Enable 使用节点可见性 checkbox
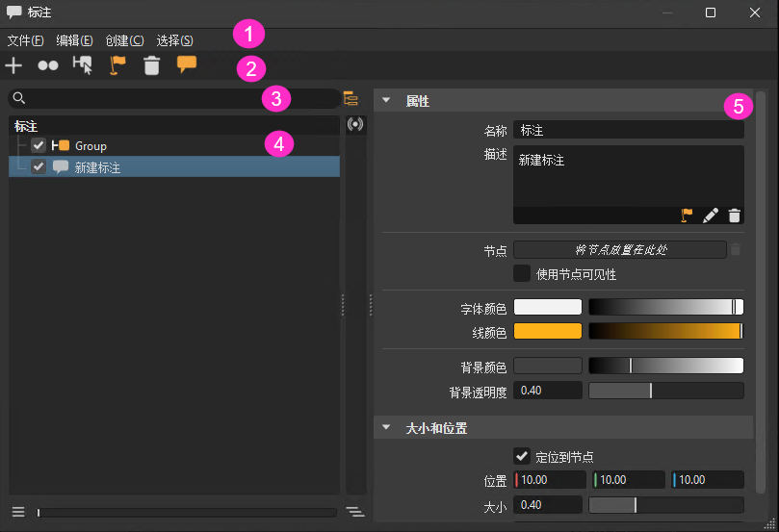This screenshot has height=532, width=779. (x=522, y=273)
